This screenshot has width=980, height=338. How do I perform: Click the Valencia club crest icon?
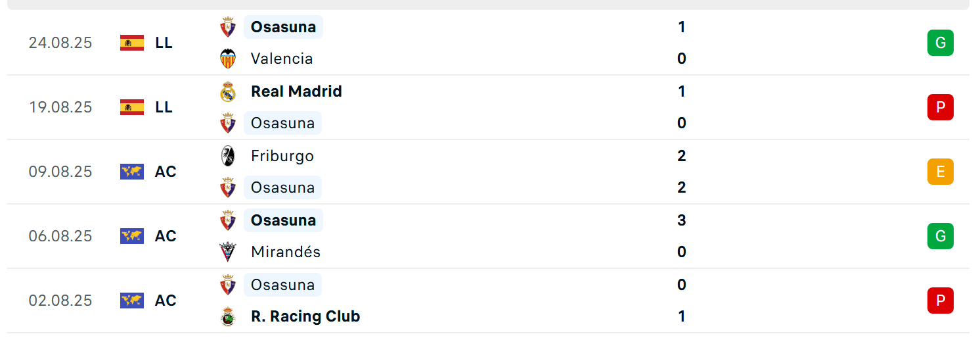coord(228,59)
